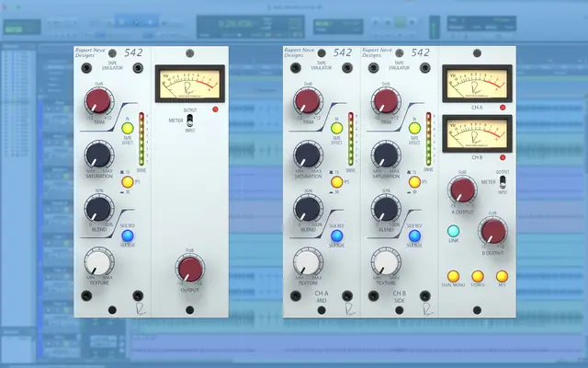The height and width of the screenshot is (368, 588).
Task: Flip the Meter Output/Input switch on the stereo 542
Action: [503, 182]
